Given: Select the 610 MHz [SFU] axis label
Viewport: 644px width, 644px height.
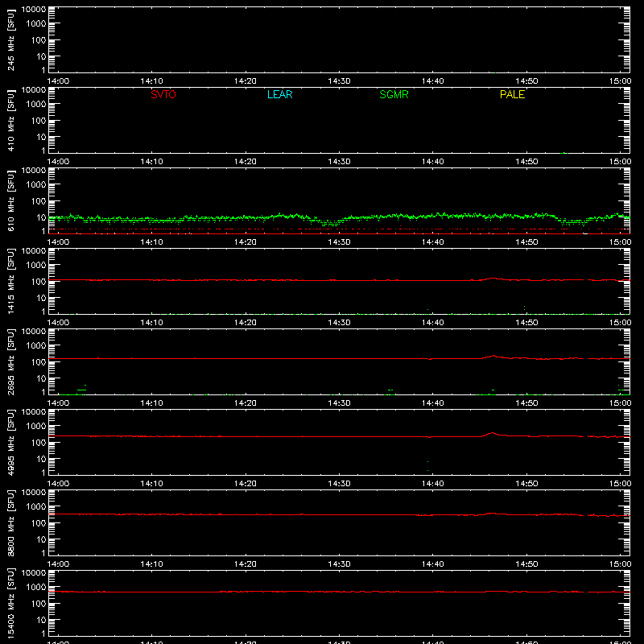Looking at the screenshot, I should pyautogui.click(x=10, y=200).
